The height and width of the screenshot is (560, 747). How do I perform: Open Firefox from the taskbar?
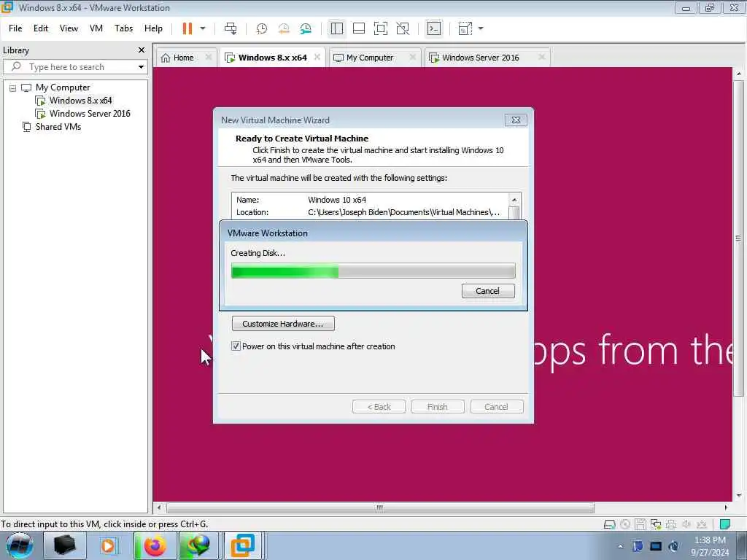[155, 546]
